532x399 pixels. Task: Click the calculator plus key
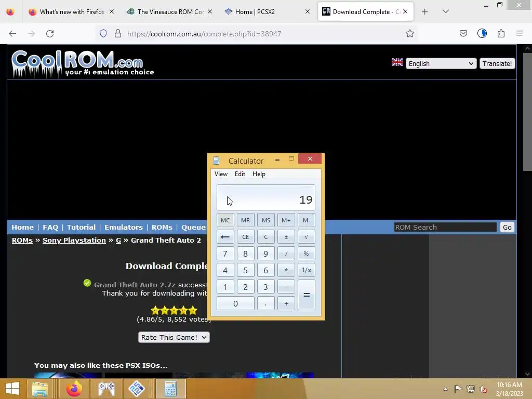tap(286, 303)
